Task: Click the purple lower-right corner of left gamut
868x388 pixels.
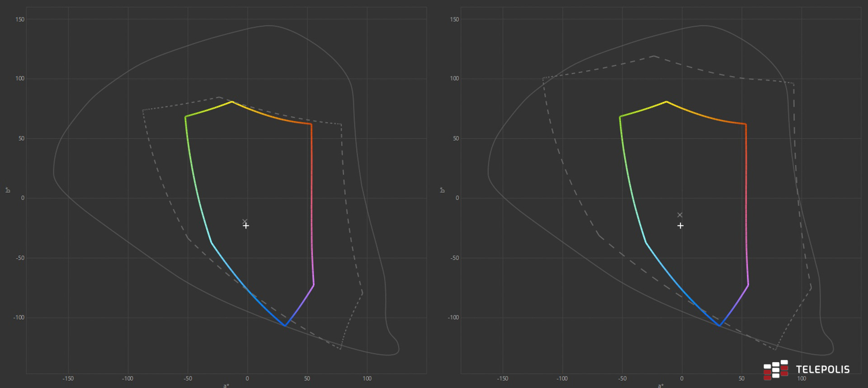Action: point(313,285)
